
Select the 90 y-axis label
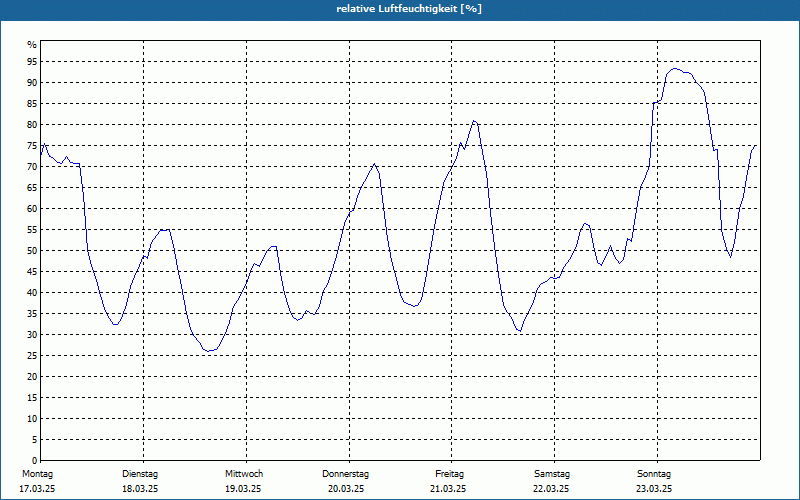pos(32,83)
